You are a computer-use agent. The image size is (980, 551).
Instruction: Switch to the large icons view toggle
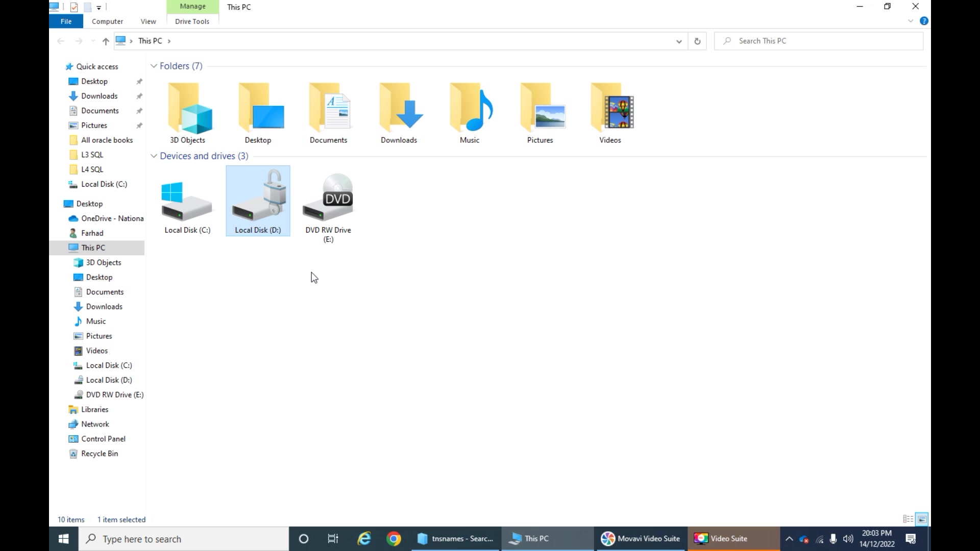pos(922,519)
